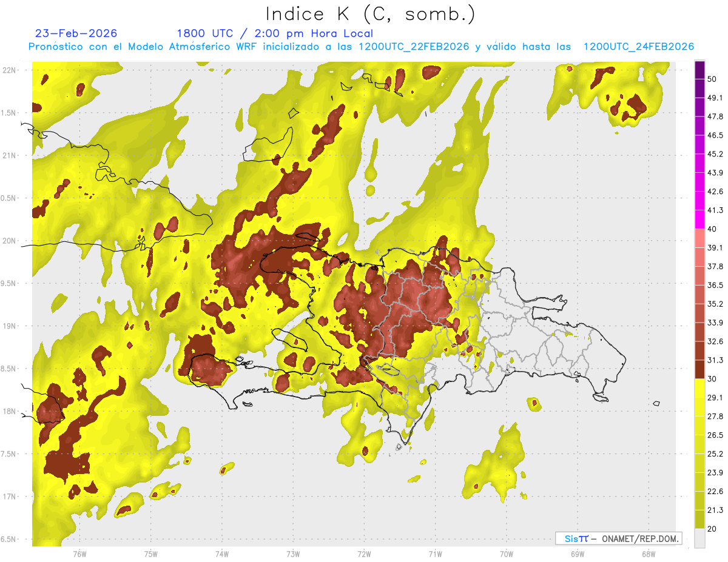Click the longitude label '70W'

[506, 554]
